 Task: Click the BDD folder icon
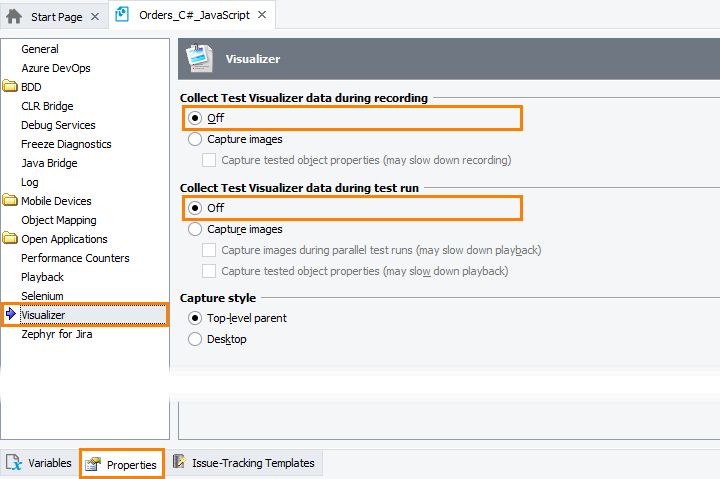(x=10, y=87)
